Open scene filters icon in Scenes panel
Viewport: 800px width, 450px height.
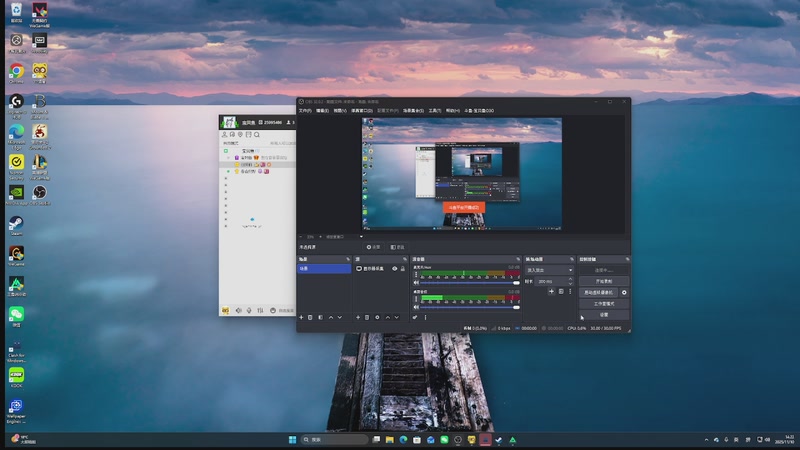point(320,317)
